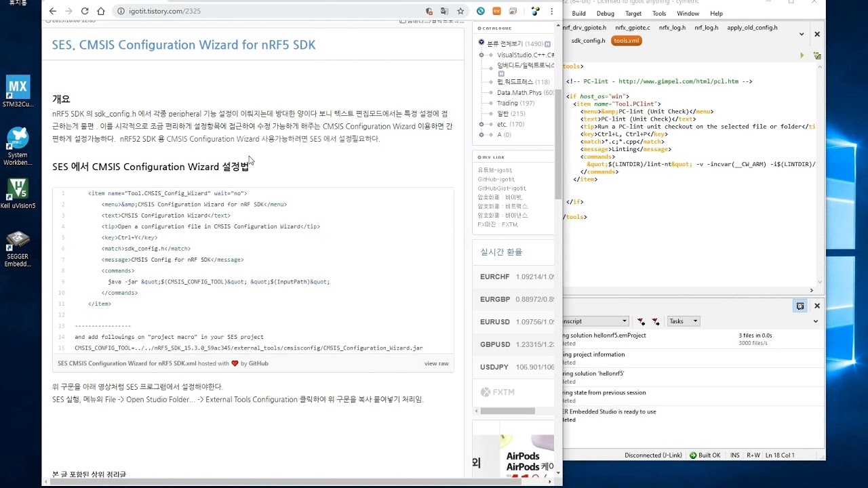Expand the etc. category node

[x=481, y=125]
